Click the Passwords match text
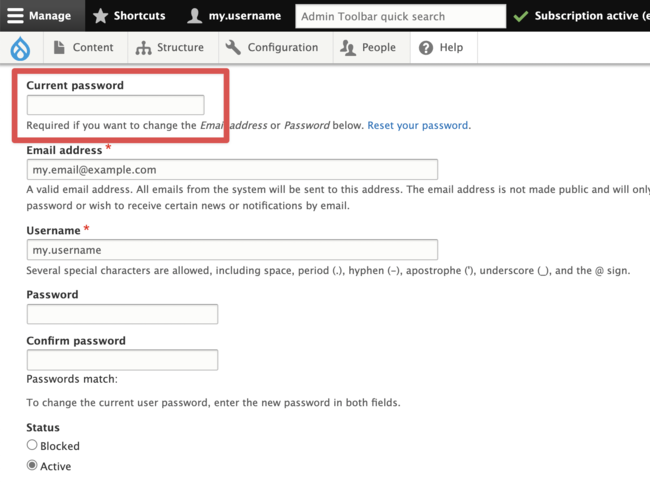This screenshot has height=484, width=650. [72, 379]
